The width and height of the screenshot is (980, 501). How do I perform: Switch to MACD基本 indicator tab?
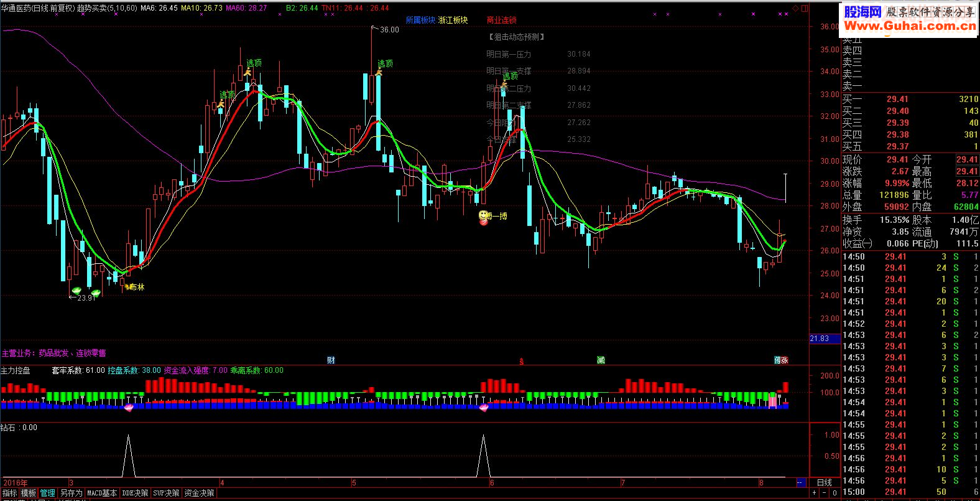[102, 493]
